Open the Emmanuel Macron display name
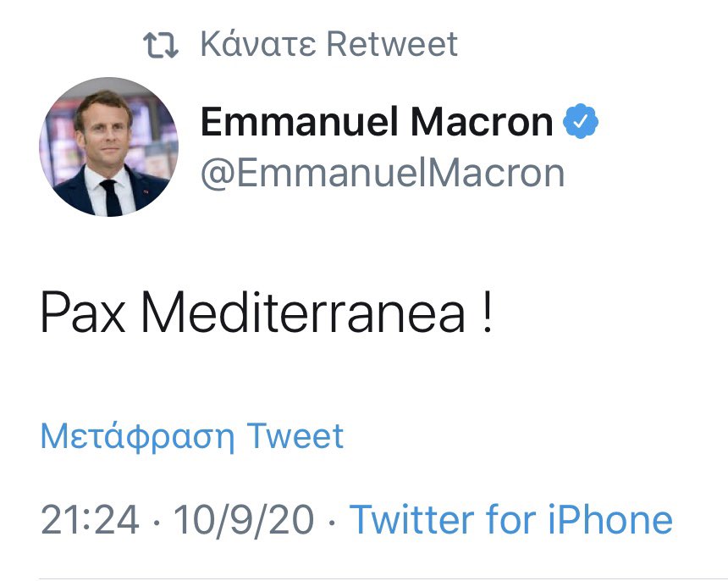Screen dimensions: 728x581 377,124
